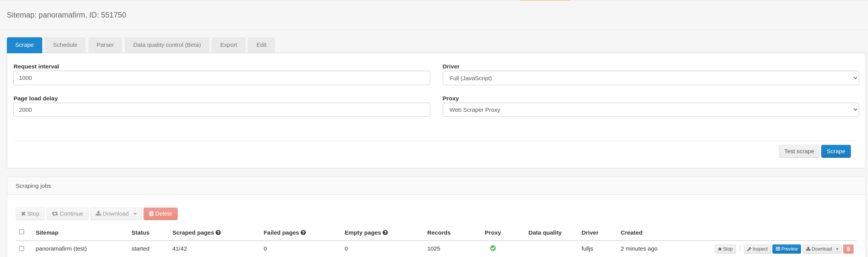Open the Data quality control (Beta) tab
Image resolution: width=868 pixels, height=257 pixels.
[167, 45]
